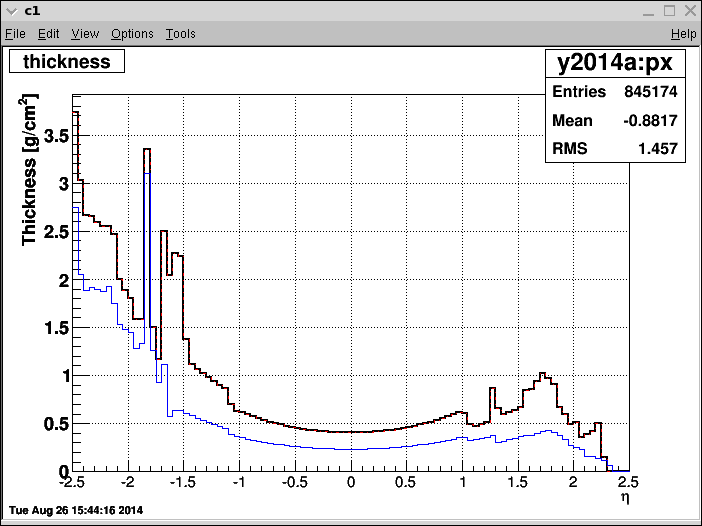Maximize the c1 canvas window

pyautogui.click(x=669, y=11)
